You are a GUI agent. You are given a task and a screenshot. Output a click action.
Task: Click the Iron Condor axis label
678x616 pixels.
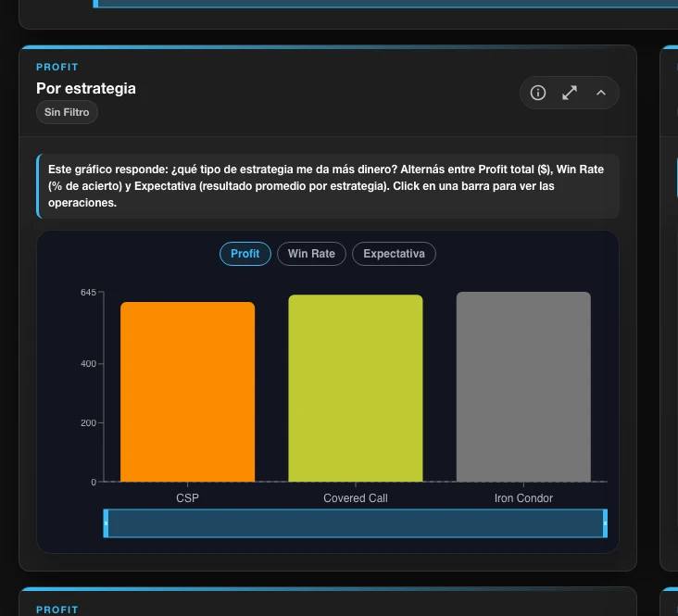(x=523, y=498)
